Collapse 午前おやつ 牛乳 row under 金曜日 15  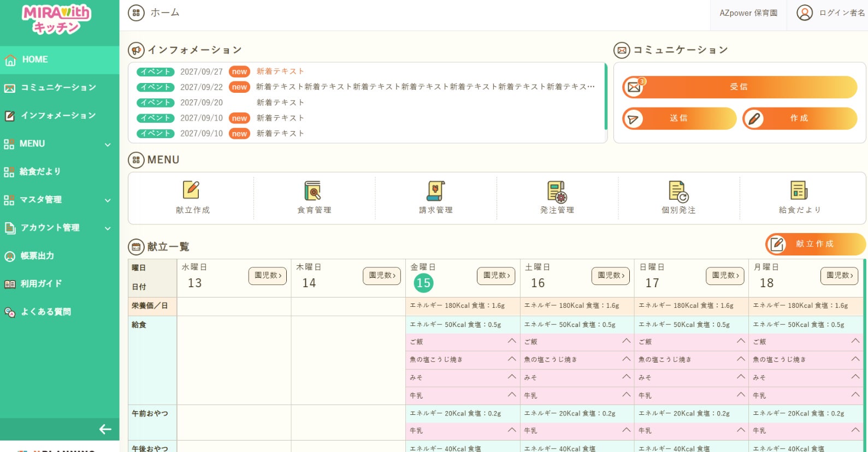point(512,430)
